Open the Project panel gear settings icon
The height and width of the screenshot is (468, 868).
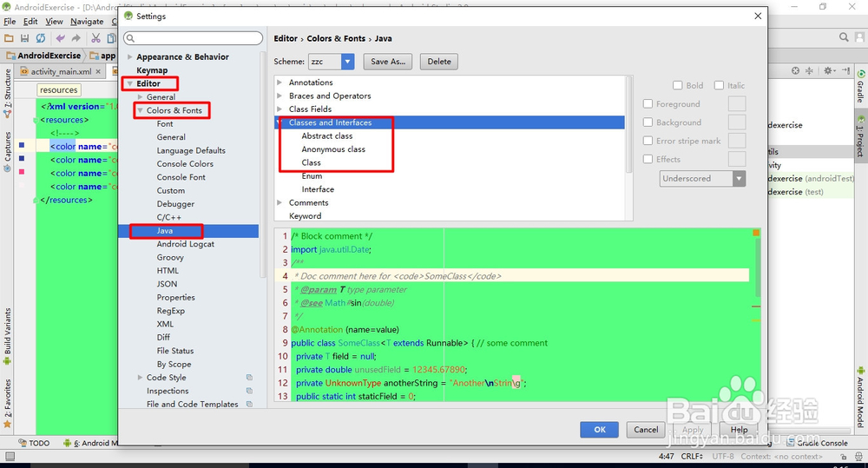coord(829,71)
